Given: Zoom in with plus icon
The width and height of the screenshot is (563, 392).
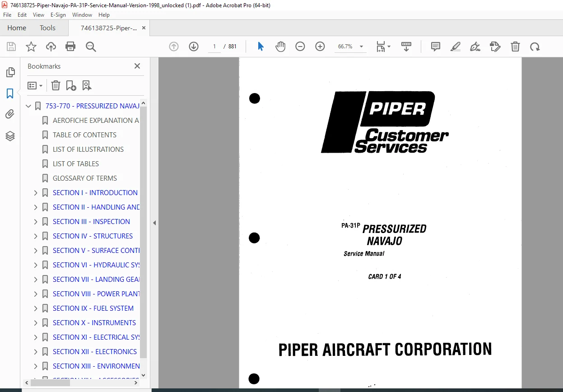Looking at the screenshot, I should (x=320, y=47).
